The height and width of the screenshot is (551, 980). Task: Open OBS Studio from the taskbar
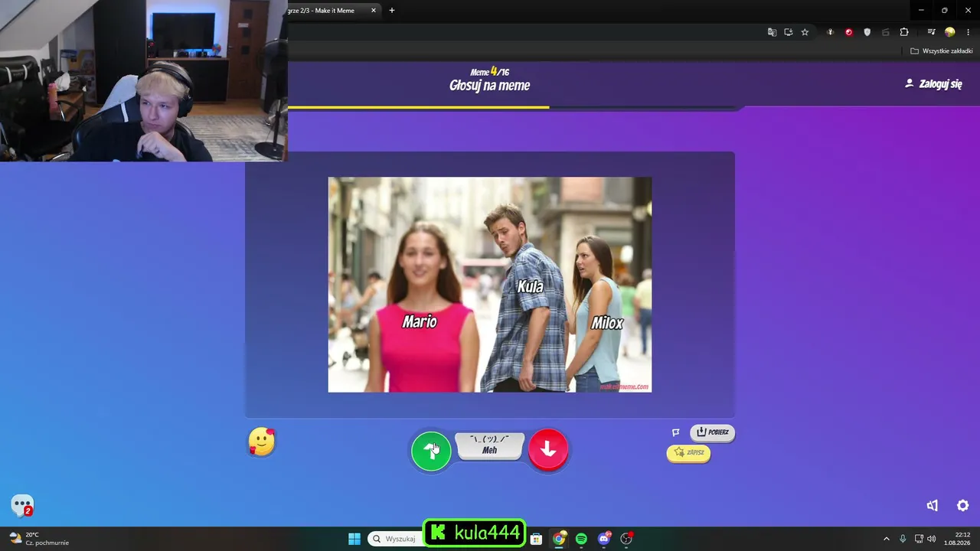(x=627, y=539)
